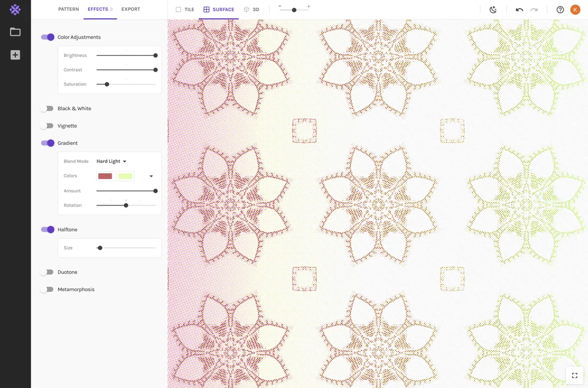This screenshot has width=588, height=388.
Task: Click the Metamorphosis label
Action: click(76, 289)
